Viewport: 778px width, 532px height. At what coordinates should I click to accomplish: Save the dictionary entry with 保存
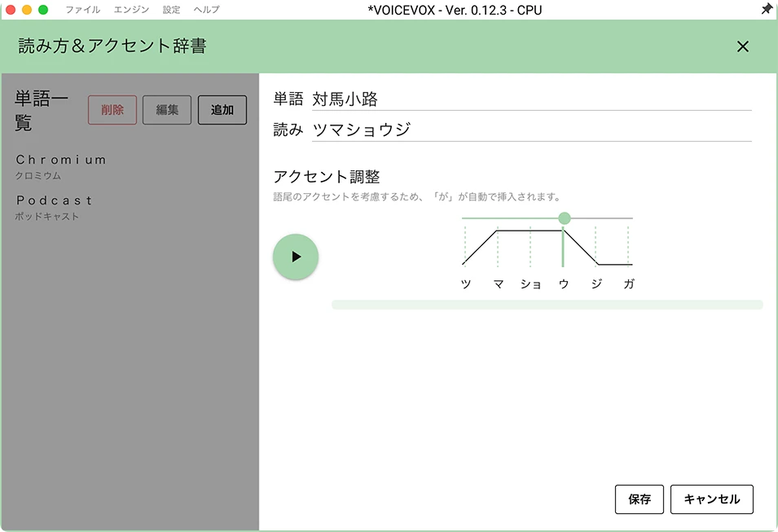(x=639, y=499)
